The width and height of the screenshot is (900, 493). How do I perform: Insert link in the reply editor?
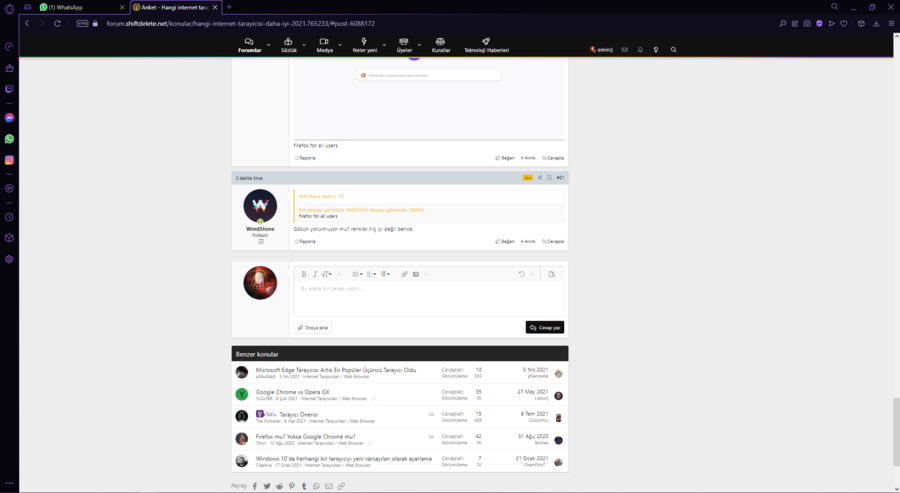(x=404, y=274)
